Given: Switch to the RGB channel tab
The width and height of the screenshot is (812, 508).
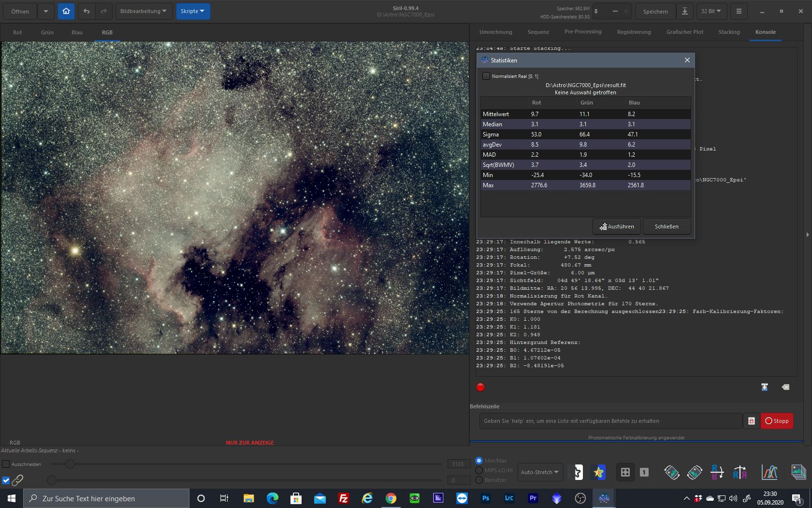Looking at the screenshot, I should click(x=107, y=32).
